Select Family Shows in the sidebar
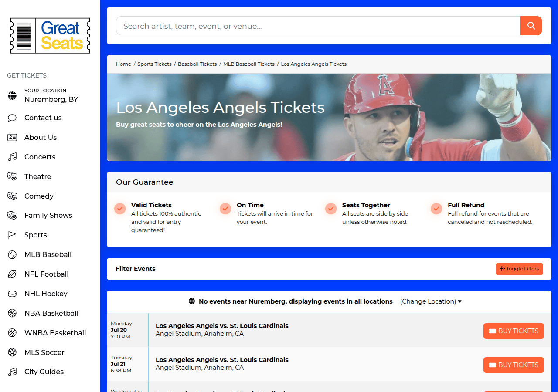 click(x=48, y=215)
